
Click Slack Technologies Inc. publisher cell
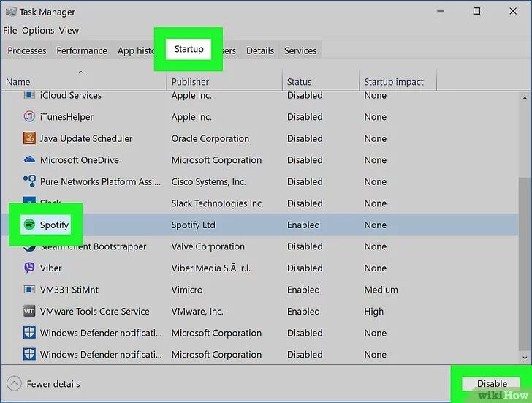click(x=217, y=203)
